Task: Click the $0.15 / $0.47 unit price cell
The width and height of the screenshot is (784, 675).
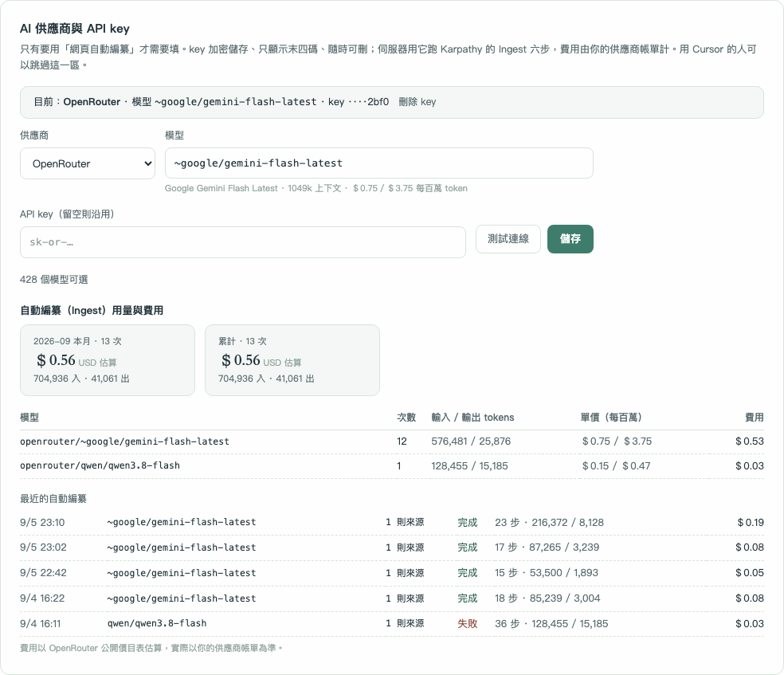Action: click(616, 466)
